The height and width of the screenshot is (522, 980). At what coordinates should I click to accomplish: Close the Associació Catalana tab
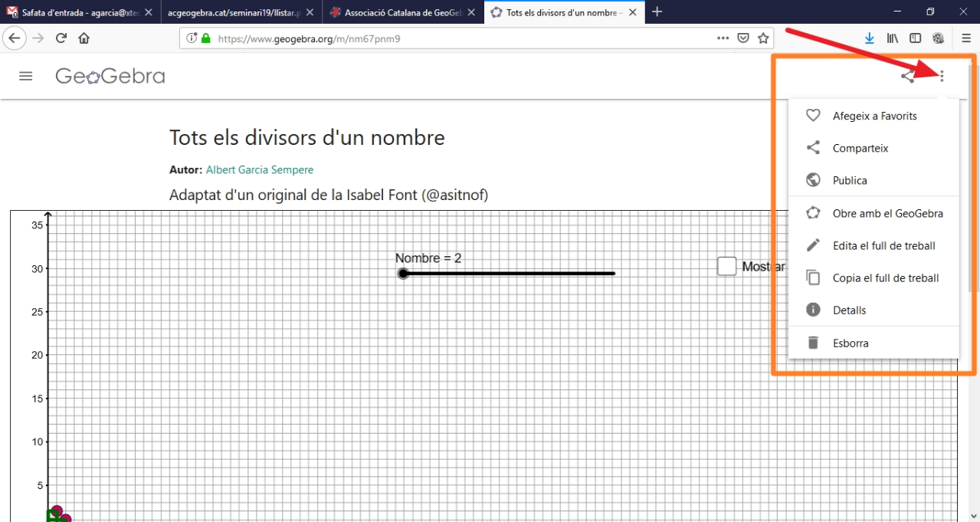(471, 12)
